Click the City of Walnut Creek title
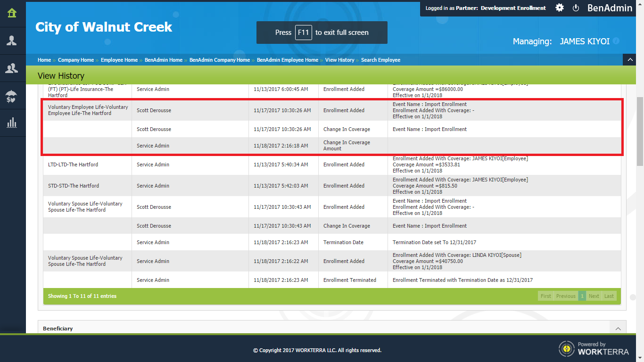The width and height of the screenshot is (644, 362). (x=104, y=27)
